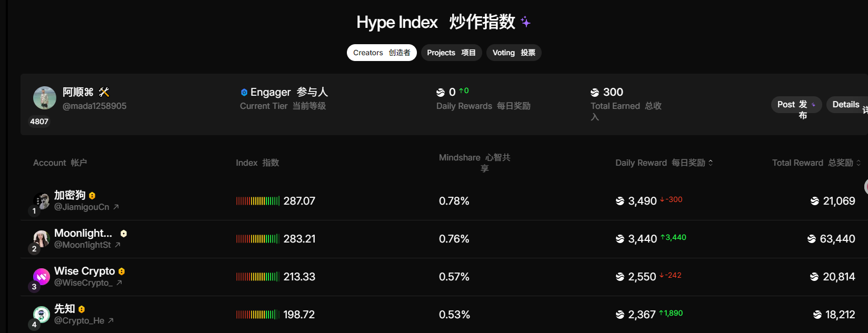
Task: Click the account name Wise Crypto
Action: coord(85,271)
